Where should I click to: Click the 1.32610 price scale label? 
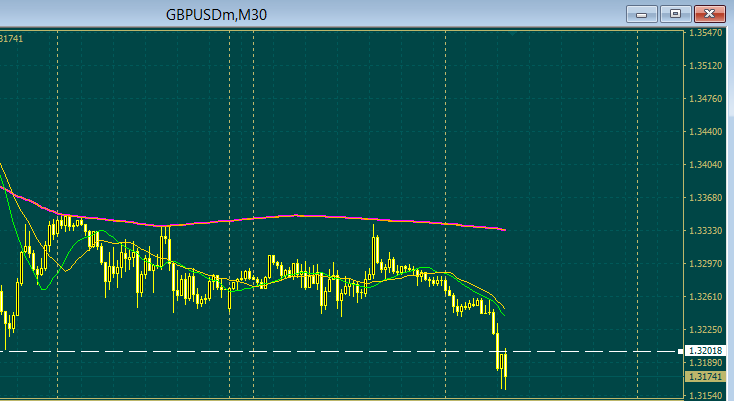[x=705, y=297]
